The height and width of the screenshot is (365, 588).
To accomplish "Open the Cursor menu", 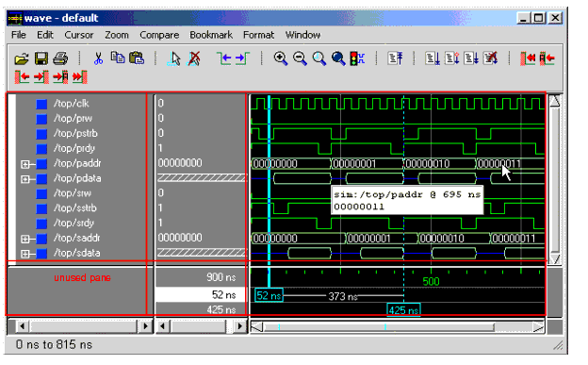I will click(x=79, y=35).
